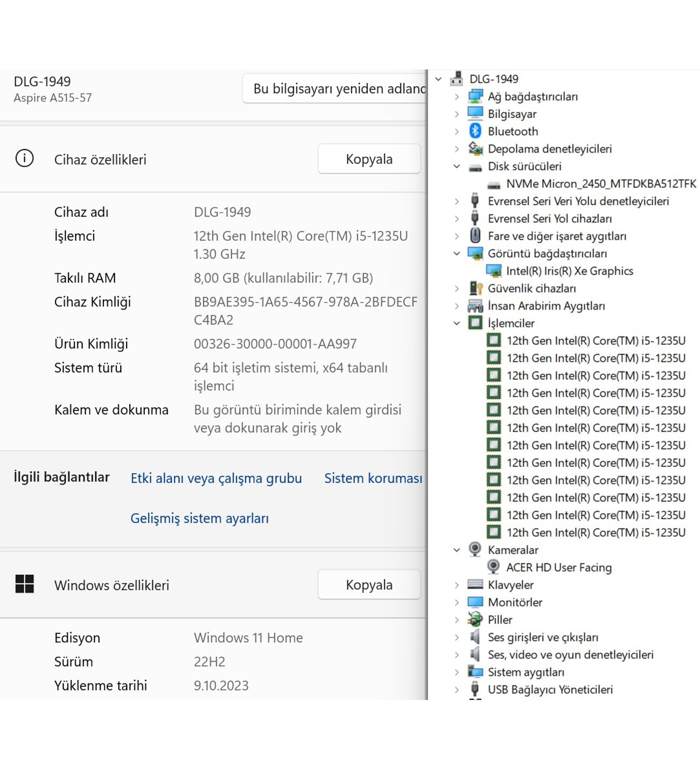Click the Güvenlik cihazları security key icon

pos(475,288)
